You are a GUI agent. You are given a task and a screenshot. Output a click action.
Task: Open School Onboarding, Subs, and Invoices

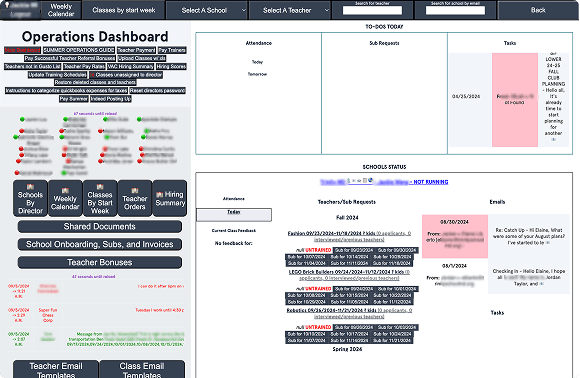pyautogui.click(x=100, y=244)
